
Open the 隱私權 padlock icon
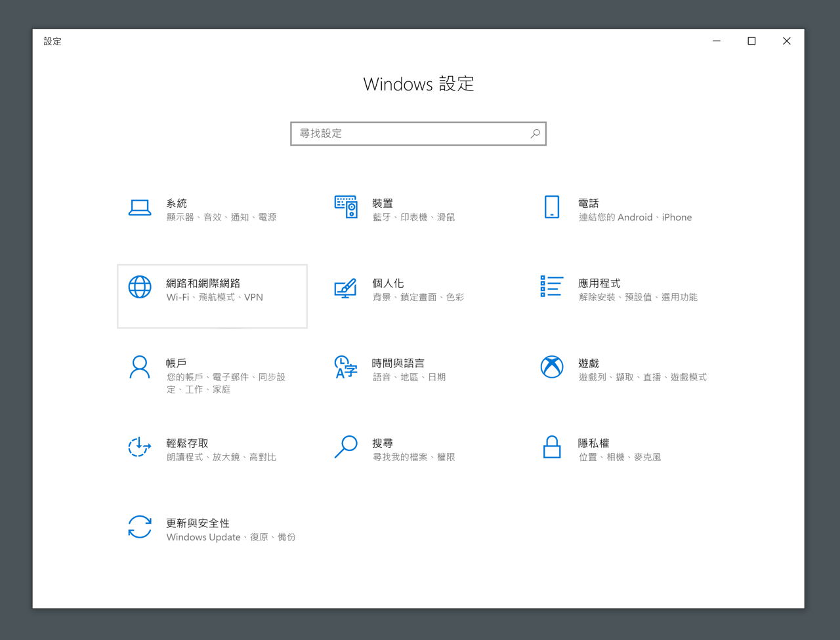552,447
